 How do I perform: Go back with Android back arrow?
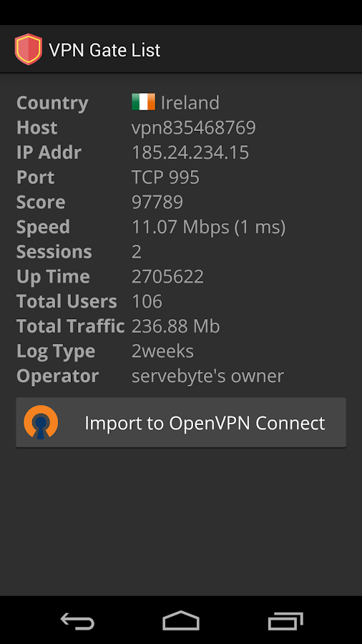point(77,620)
